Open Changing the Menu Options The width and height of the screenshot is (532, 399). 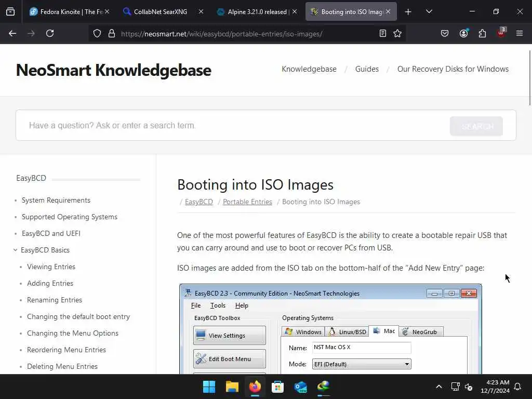point(73,333)
